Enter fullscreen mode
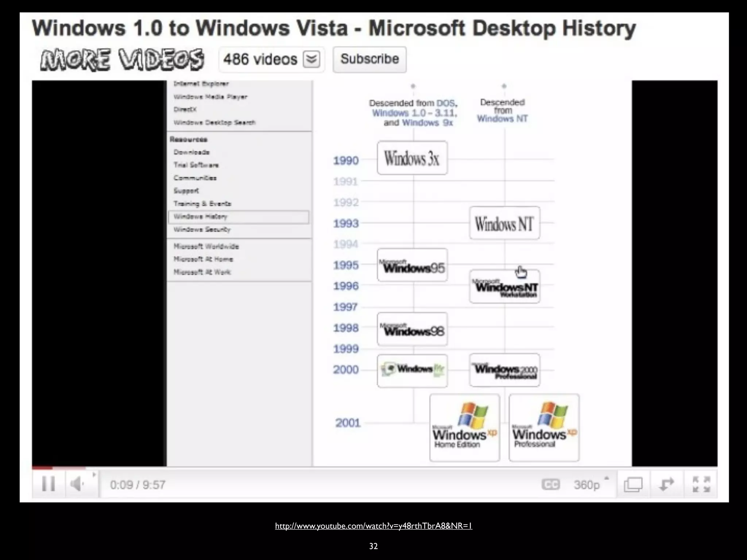This screenshot has width=747, height=560. 701,485
